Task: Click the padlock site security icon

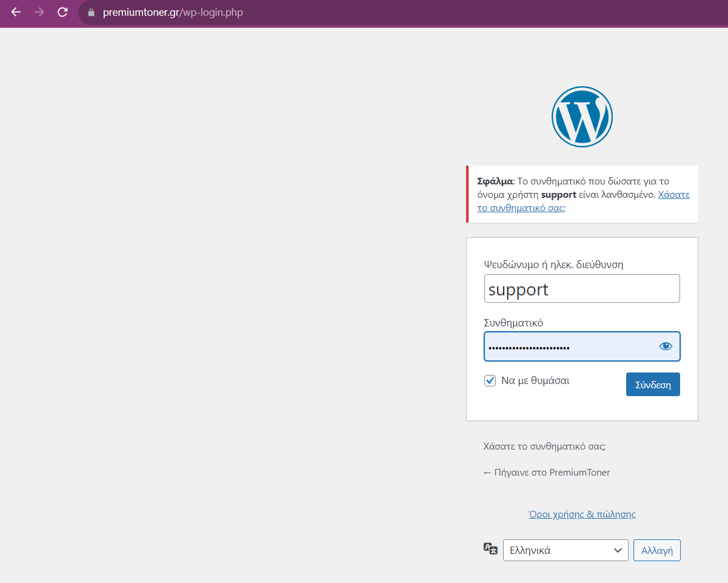Action: click(x=92, y=12)
